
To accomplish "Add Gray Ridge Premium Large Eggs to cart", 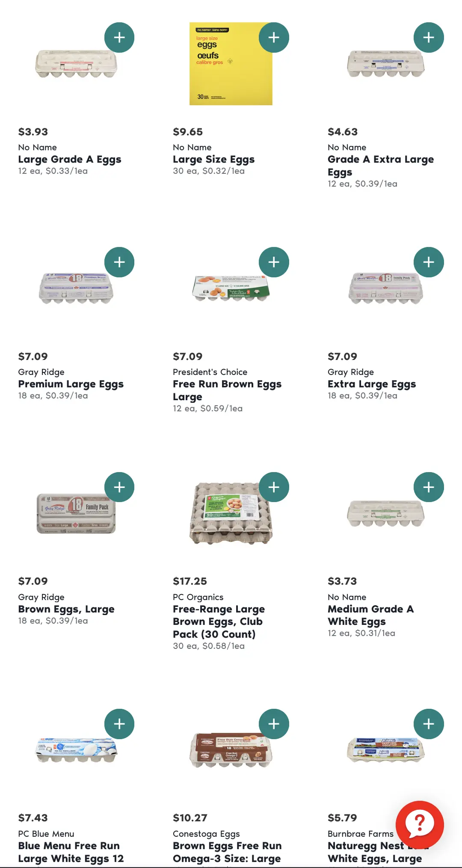I will [119, 262].
